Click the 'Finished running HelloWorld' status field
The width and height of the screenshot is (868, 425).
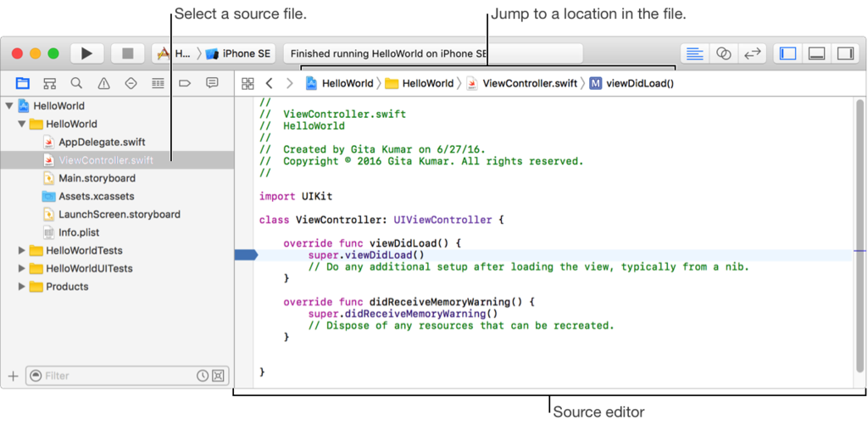click(x=433, y=53)
